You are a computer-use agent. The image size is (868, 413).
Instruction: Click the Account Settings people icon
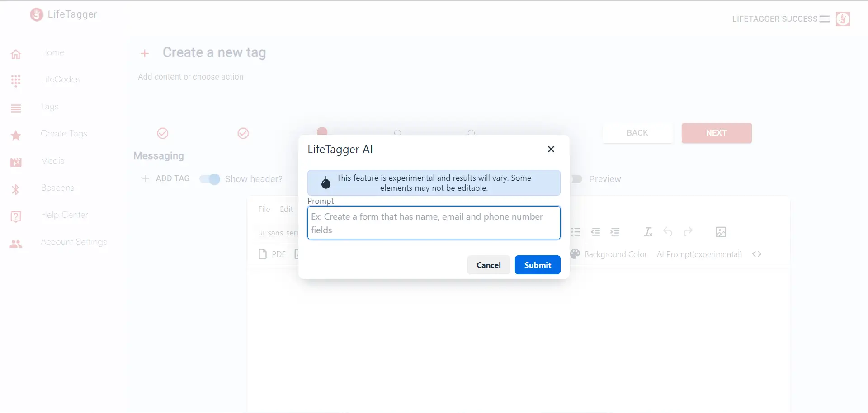pyautogui.click(x=16, y=244)
